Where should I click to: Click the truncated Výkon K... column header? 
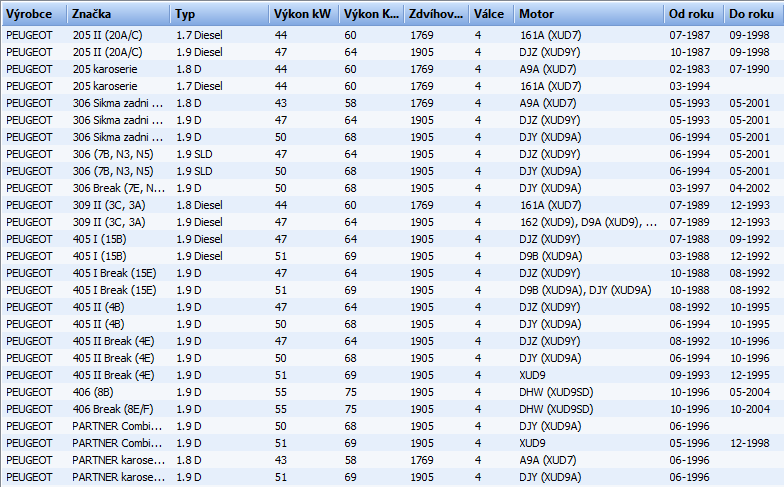(x=372, y=14)
